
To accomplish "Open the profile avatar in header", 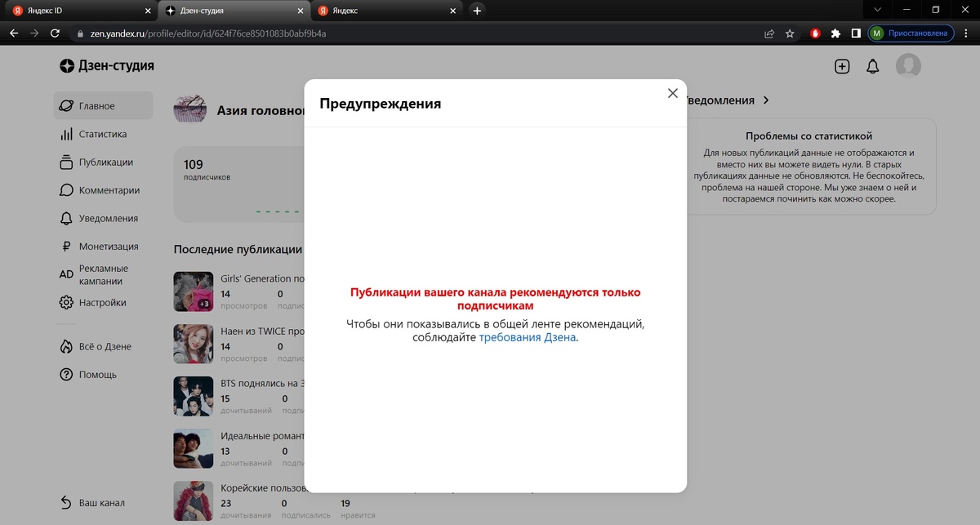I will pos(908,66).
